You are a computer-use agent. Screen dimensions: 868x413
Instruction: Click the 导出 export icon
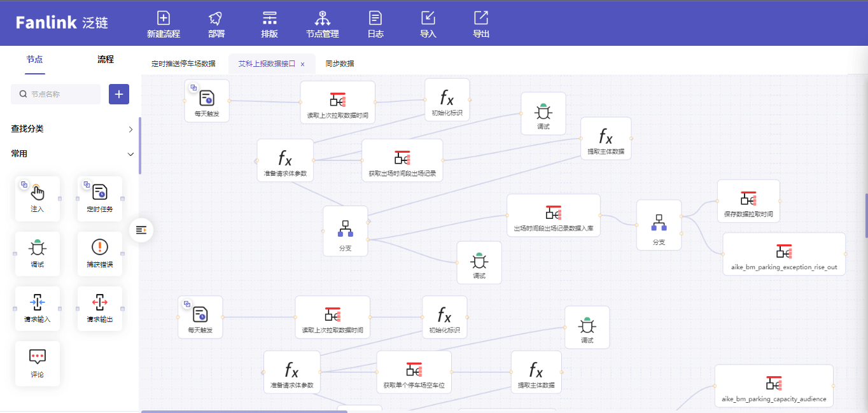[481, 19]
